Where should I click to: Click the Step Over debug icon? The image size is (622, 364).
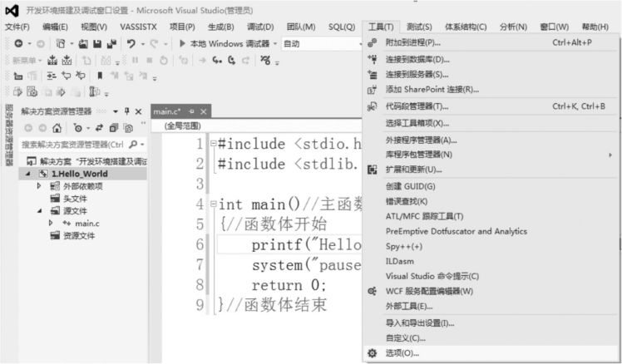pos(232,61)
